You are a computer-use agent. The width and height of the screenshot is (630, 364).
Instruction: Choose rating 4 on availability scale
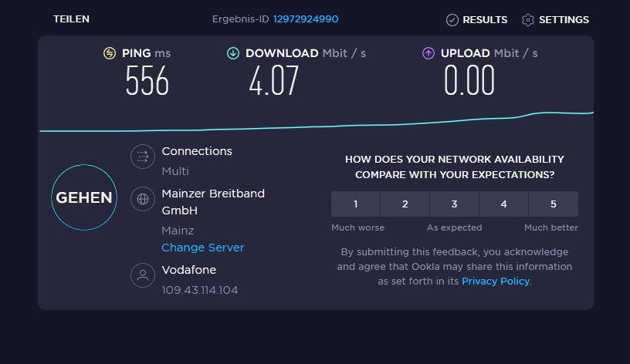(504, 204)
